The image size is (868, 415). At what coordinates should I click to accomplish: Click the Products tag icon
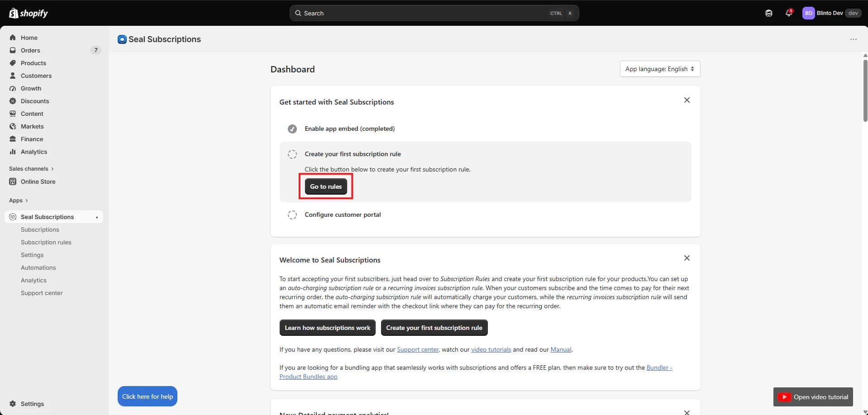(13, 63)
